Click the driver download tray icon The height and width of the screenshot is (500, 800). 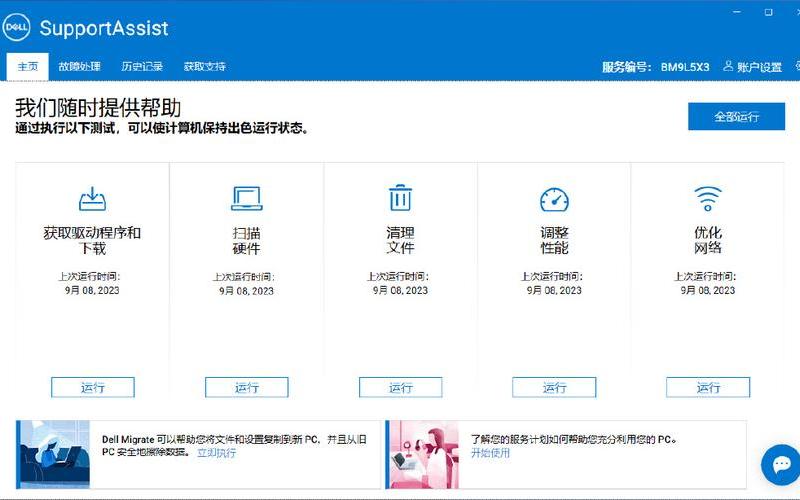coord(92,199)
